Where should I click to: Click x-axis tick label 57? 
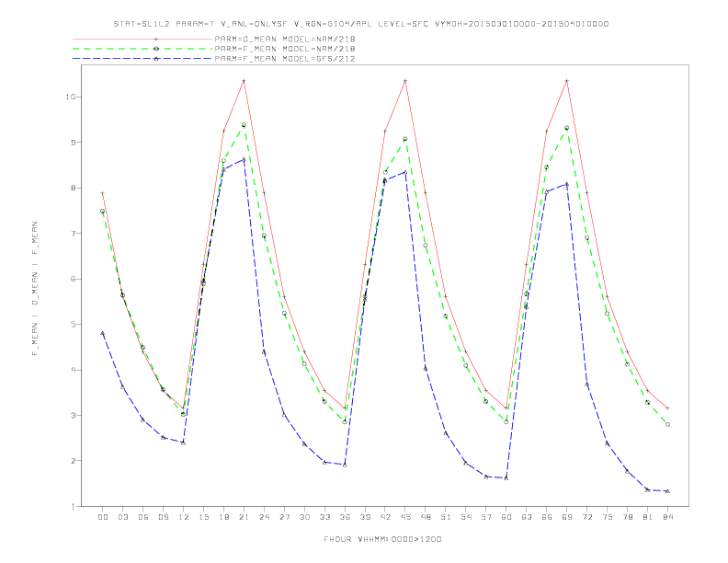(x=486, y=517)
